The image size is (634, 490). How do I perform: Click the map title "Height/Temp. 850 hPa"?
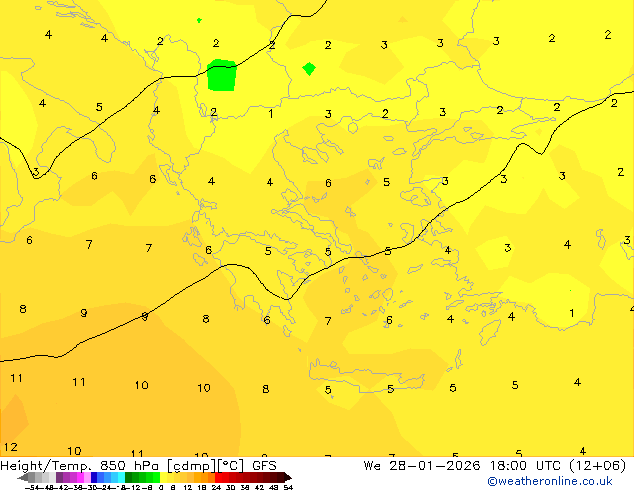click(79, 466)
